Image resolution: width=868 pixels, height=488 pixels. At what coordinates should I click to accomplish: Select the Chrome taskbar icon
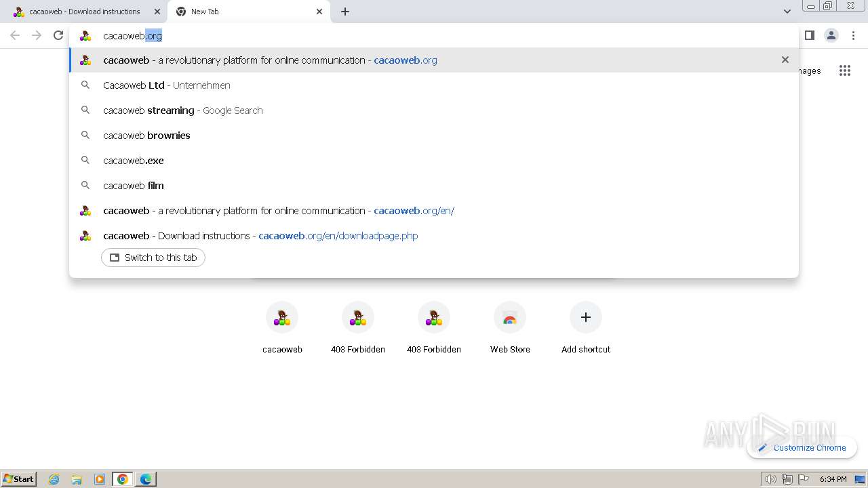tap(123, 479)
